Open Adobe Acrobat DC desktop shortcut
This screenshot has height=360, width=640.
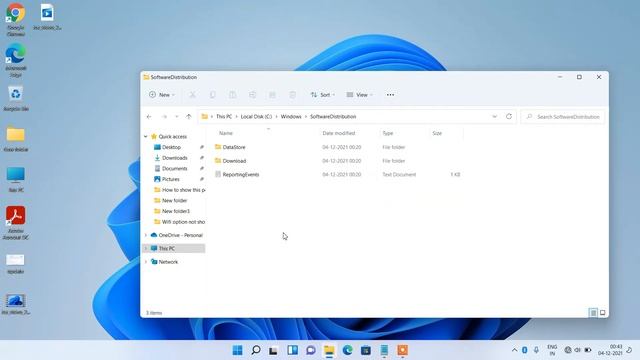(x=16, y=223)
